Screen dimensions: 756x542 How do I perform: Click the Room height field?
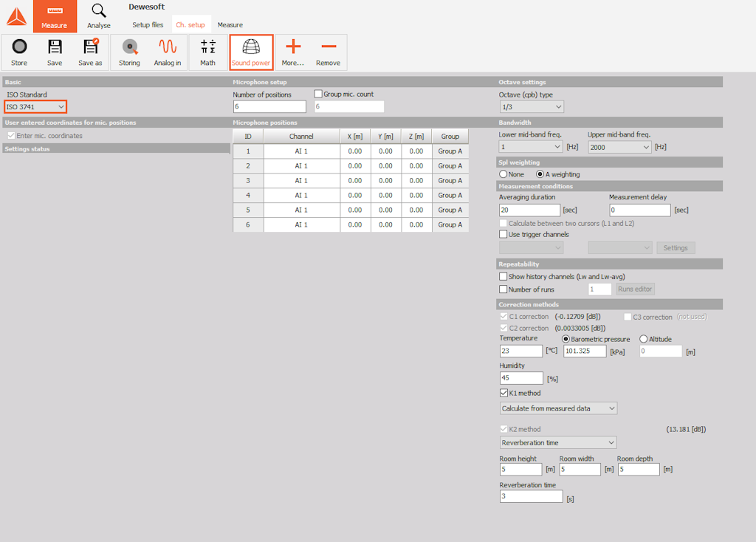coord(521,469)
